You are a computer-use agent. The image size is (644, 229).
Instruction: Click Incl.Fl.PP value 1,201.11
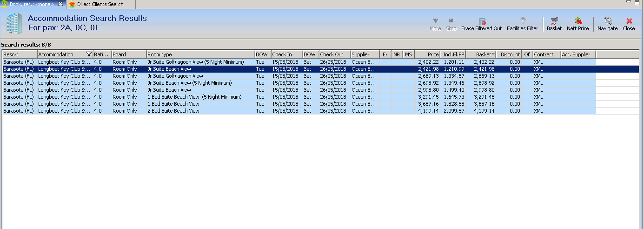pos(454,62)
